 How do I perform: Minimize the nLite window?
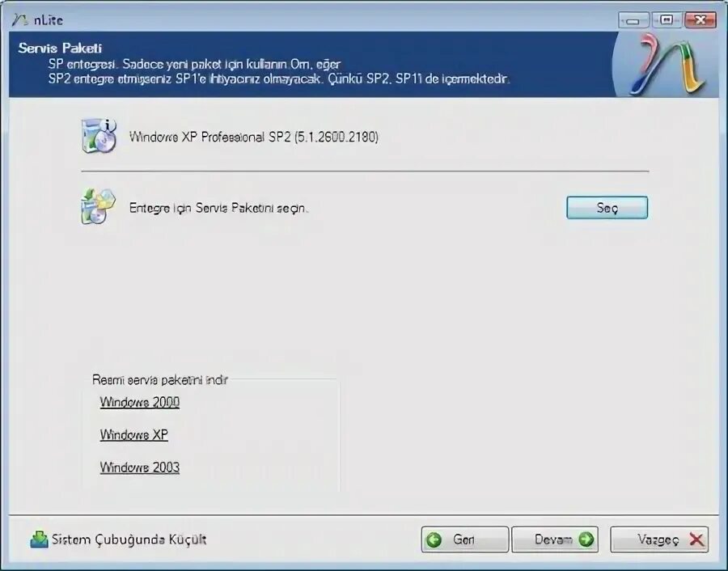tap(633, 20)
